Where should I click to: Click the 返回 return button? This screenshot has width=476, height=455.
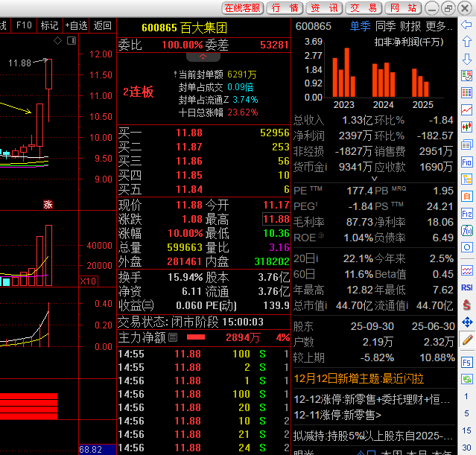102,25
